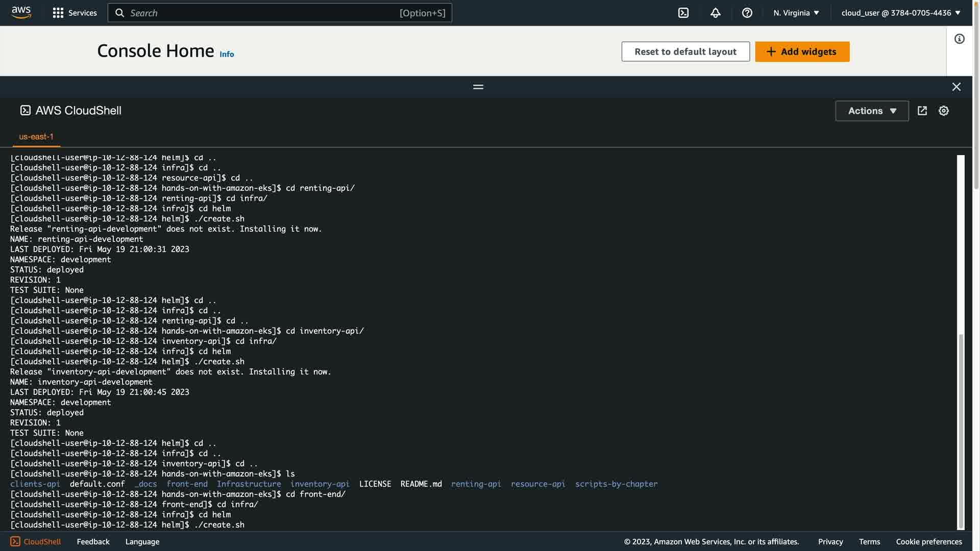The width and height of the screenshot is (980, 551).
Task: Expand the cloud_user account dropdown
Action: [x=900, y=13]
